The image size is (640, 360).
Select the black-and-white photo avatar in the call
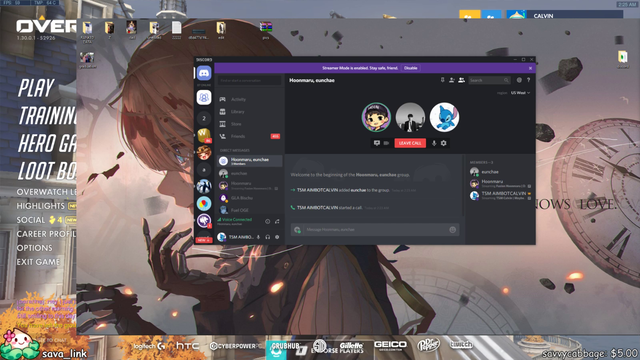(x=410, y=117)
